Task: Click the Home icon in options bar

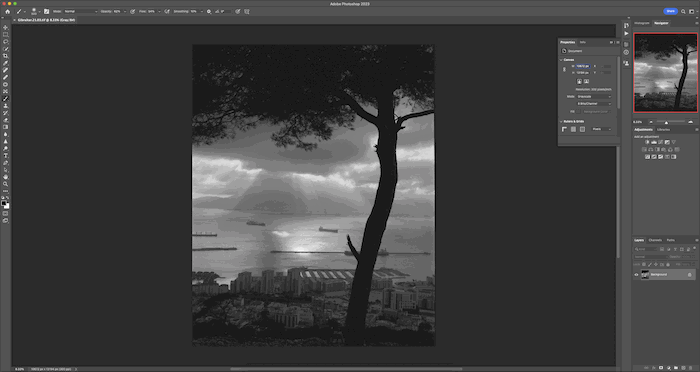Action: pos(7,12)
